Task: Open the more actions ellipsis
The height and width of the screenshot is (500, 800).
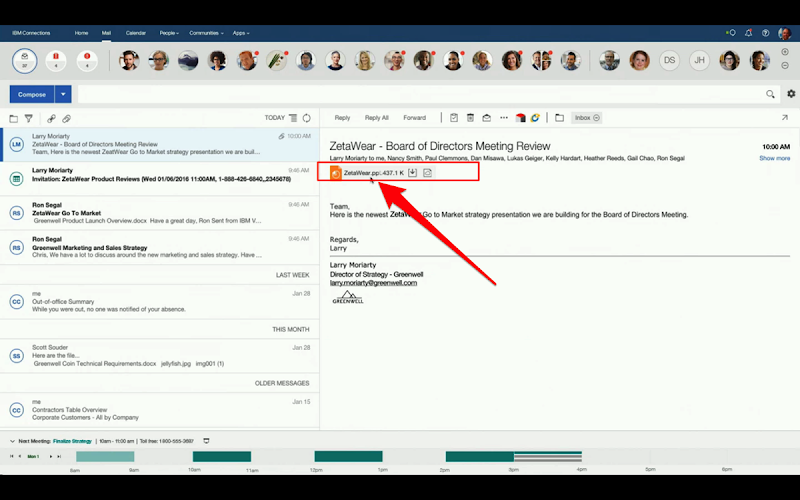Action: pos(504,118)
